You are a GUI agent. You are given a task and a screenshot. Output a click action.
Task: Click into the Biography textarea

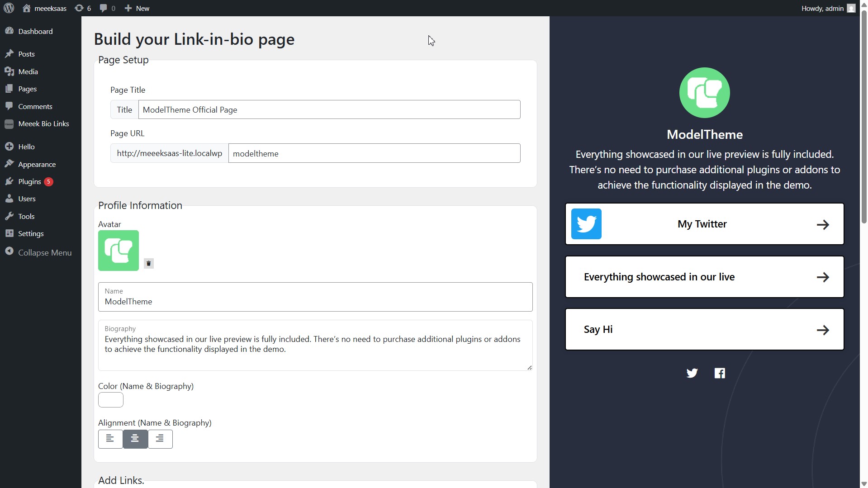click(x=315, y=345)
